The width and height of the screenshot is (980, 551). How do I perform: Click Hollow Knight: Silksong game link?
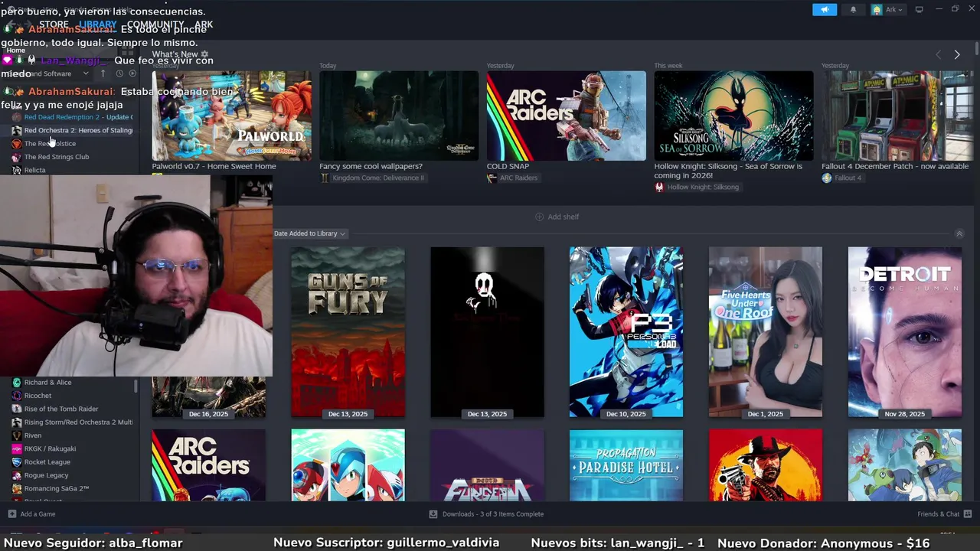[697, 187]
